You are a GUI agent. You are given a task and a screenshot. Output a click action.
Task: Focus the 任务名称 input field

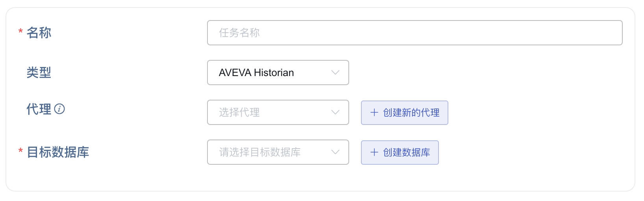pos(415,33)
